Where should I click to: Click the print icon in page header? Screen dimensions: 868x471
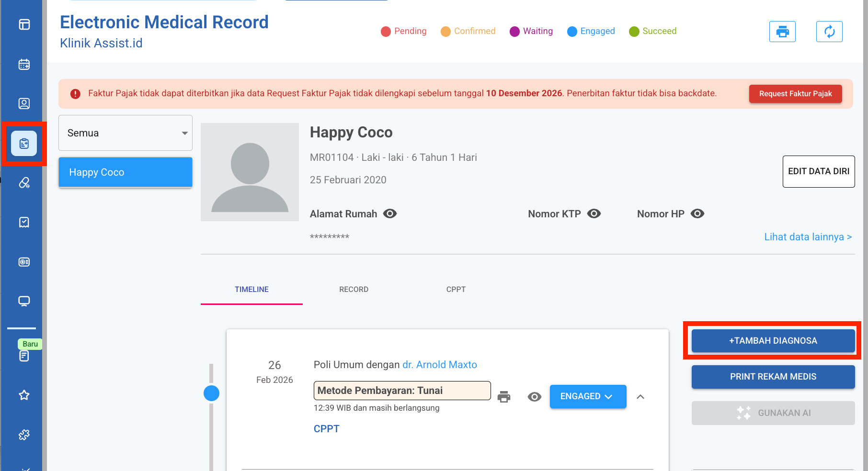[782, 32]
